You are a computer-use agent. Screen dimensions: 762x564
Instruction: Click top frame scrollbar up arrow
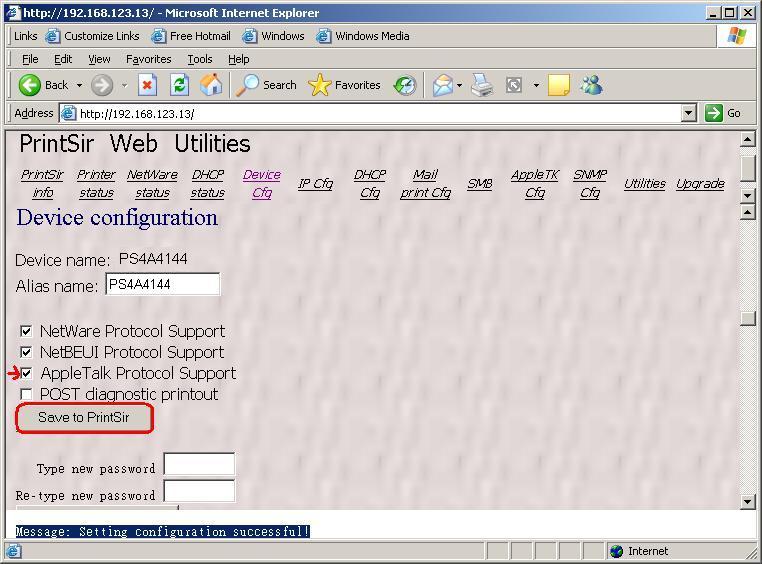[x=748, y=140]
